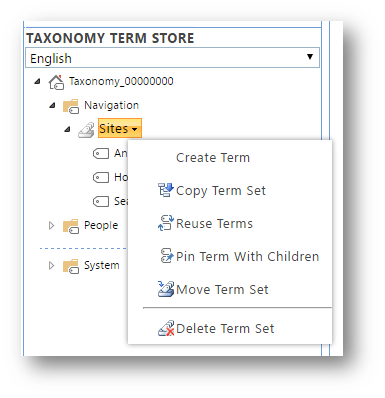The image size is (385, 398).
Task: Click the Move Term Set icon
Action: coord(166,289)
